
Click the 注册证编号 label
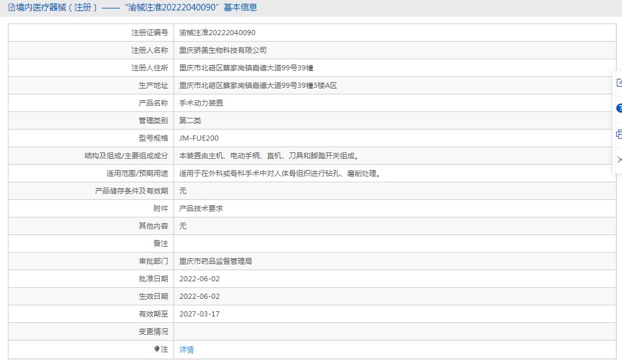point(150,33)
